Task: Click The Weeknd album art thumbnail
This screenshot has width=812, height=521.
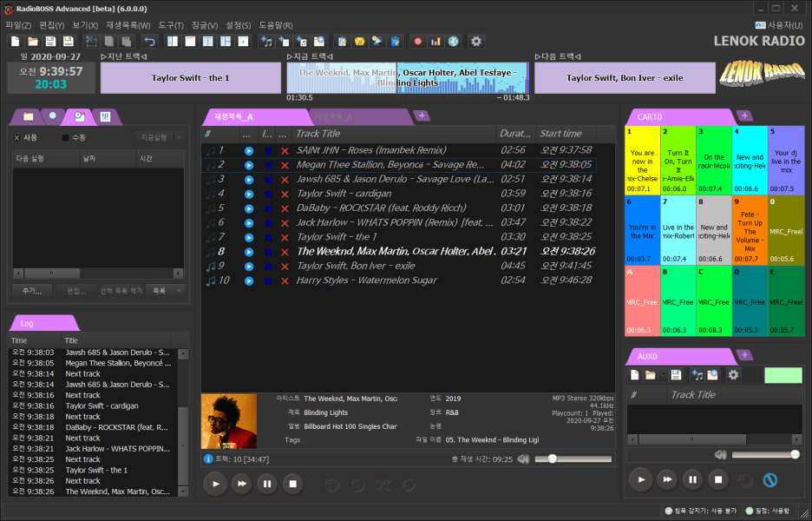Action: pyautogui.click(x=229, y=421)
